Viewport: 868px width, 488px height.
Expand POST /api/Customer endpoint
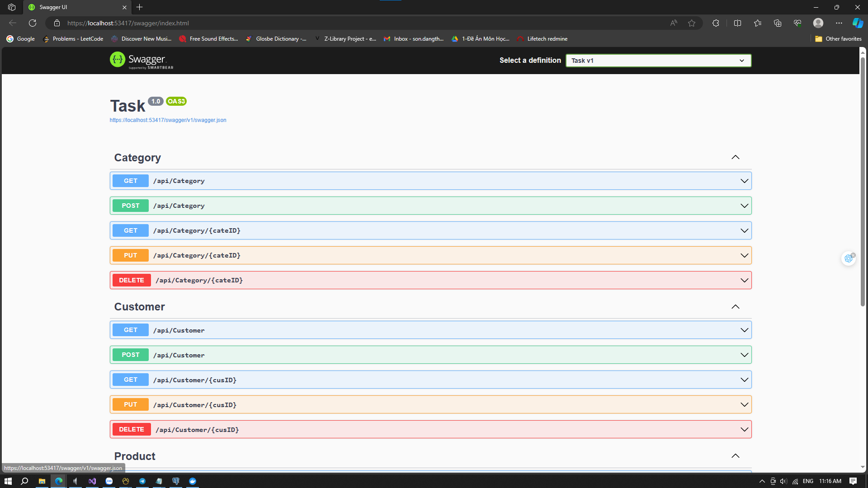(x=430, y=355)
